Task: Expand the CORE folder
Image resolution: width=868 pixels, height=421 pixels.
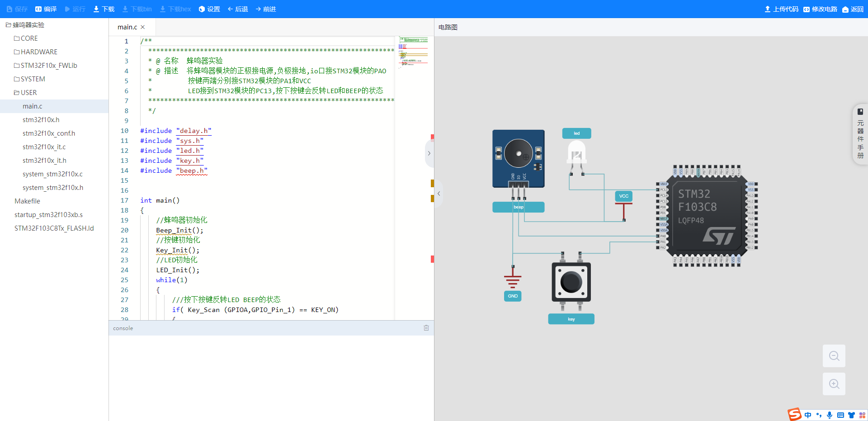Action: pyautogui.click(x=26, y=38)
